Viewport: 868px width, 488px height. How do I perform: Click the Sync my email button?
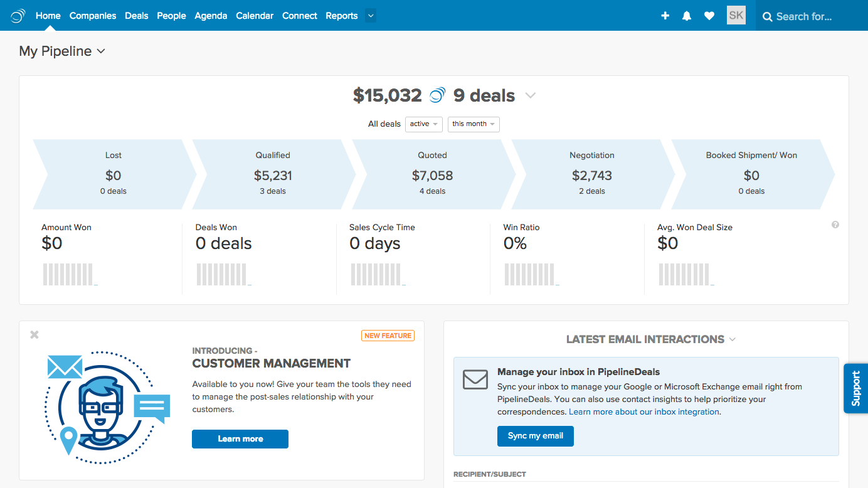pos(536,436)
